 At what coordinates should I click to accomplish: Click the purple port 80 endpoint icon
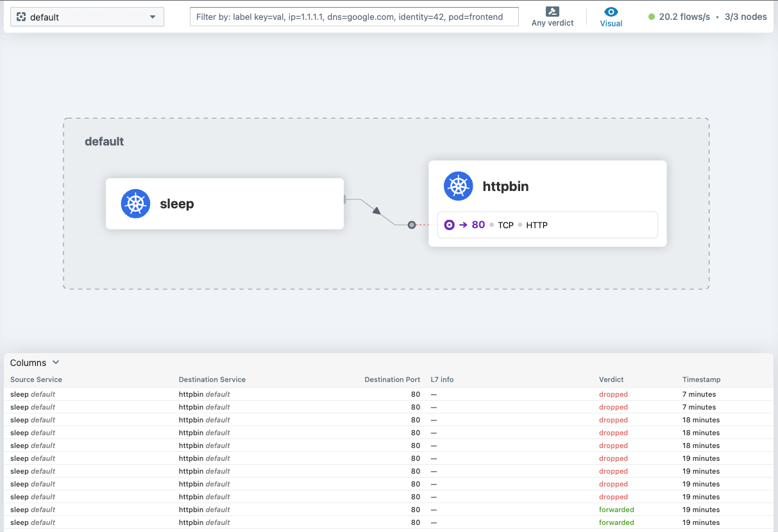pos(449,225)
